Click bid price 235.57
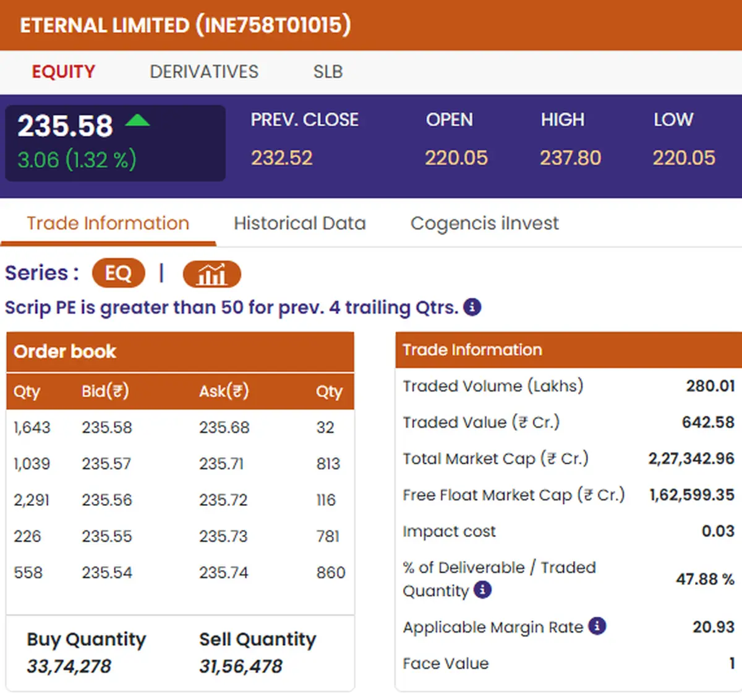Image resolution: width=742 pixels, height=700 pixels. tap(106, 464)
